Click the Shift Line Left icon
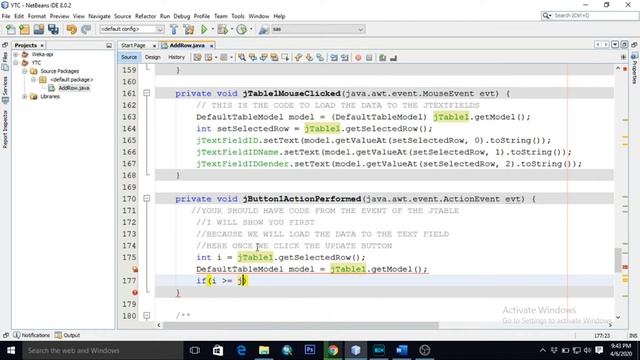This screenshot has width=640, height=360. point(334,58)
